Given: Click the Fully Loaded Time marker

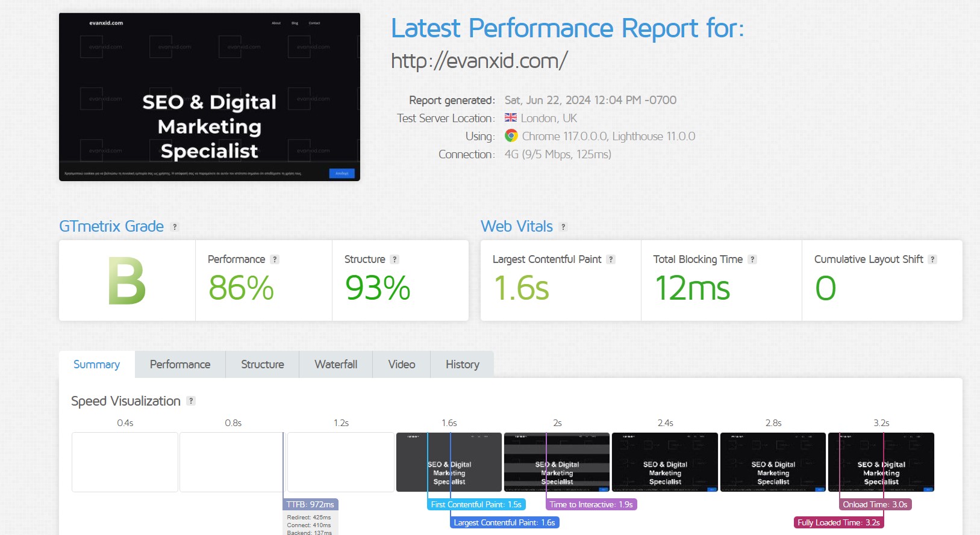Looking at the screenshot, I should click(838, 522).
